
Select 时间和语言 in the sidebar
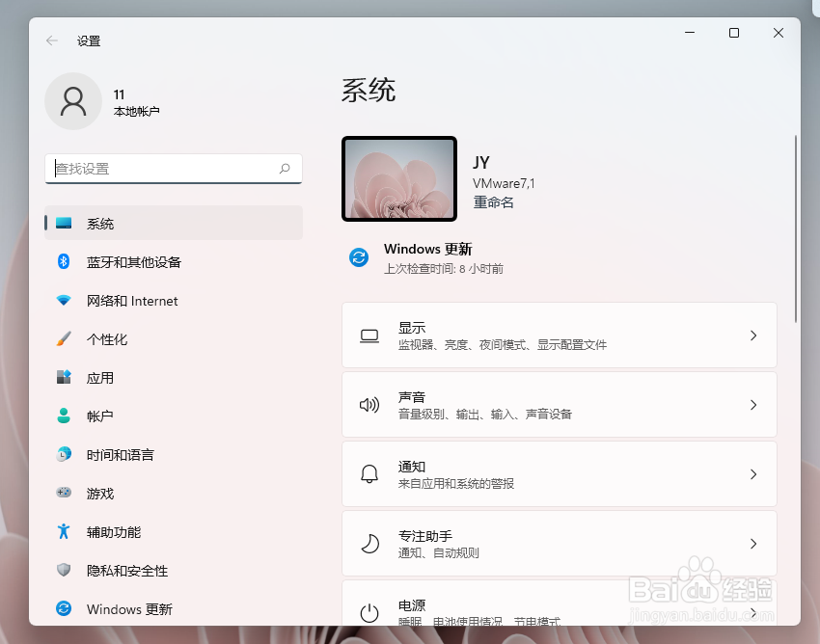click(x=174, y=455)
